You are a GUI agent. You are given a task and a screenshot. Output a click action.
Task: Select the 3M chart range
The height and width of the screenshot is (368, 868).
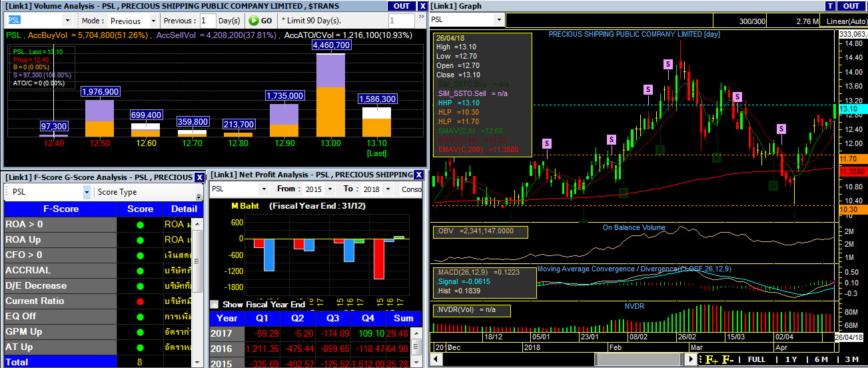[x=851, y=360]
